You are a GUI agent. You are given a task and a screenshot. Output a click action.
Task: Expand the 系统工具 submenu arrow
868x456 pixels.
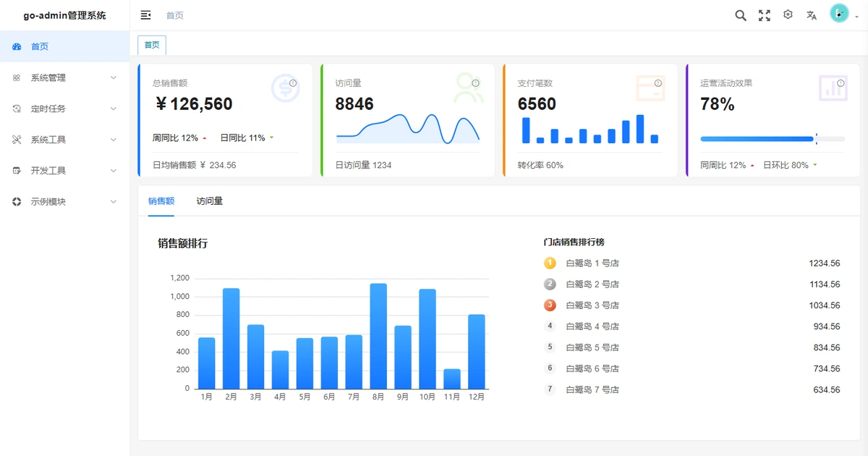(x=114, y=140)
